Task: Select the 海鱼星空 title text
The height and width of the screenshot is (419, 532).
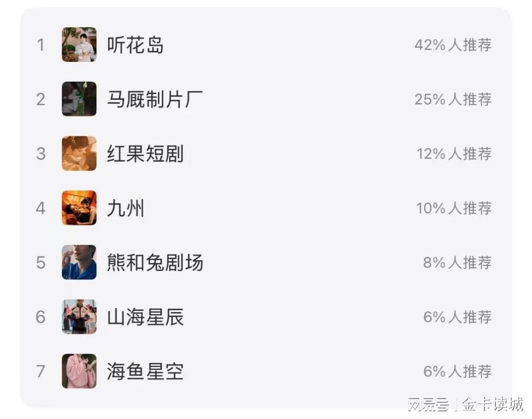Action: pyautogui.click(x=145, y=371)
